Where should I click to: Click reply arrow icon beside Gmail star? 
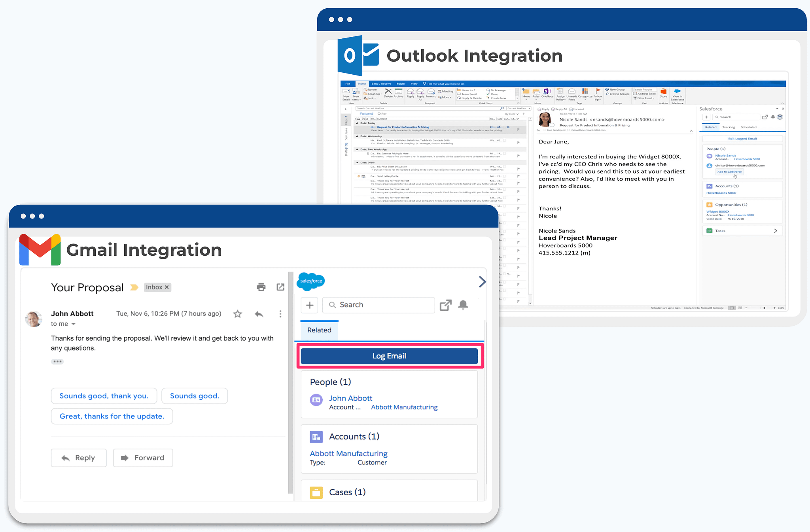tap(259, 314)
